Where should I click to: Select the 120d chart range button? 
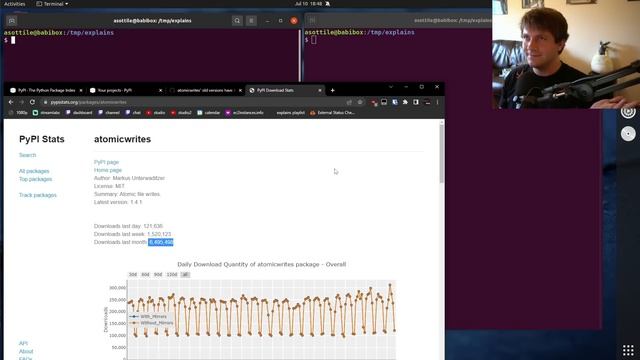172,275
